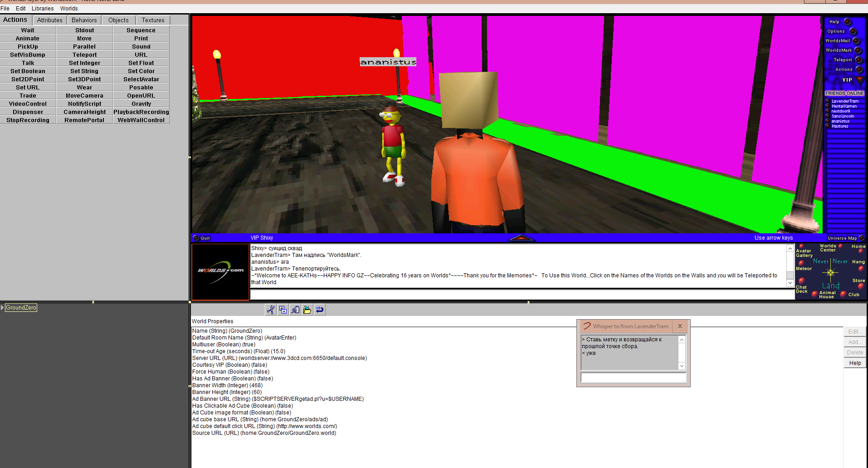Select friend ananistus in Friends Online
The image size is (868, 468).
[840, 121]
